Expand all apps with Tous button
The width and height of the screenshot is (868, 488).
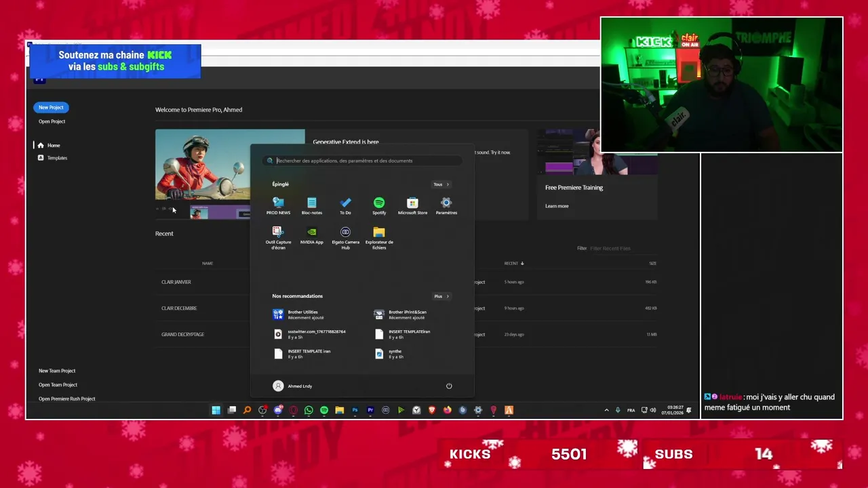[441, 184]
